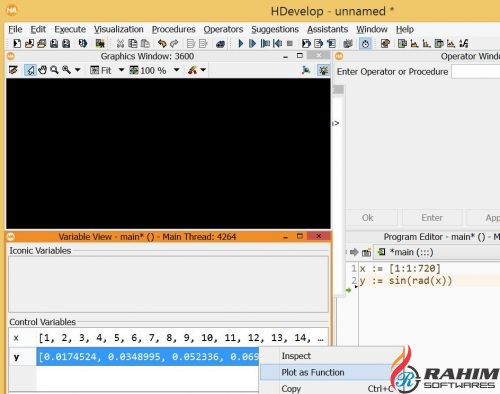Click the Paste clipboard icon
The width and height of the screenshot is (500, 394).
[x=145, y=43]
